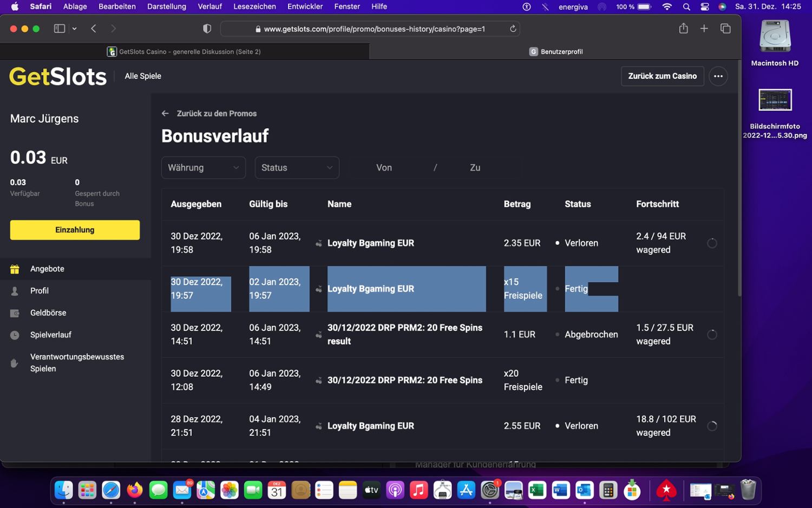Select the Benutzerprofil tab
Screen dimensions: 812x508
tap(555, 51)
